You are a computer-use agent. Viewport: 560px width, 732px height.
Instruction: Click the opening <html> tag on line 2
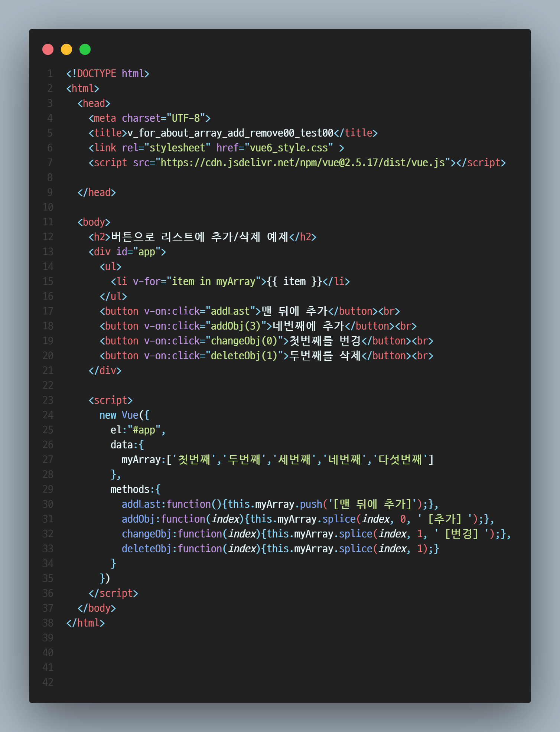point(83,88)
